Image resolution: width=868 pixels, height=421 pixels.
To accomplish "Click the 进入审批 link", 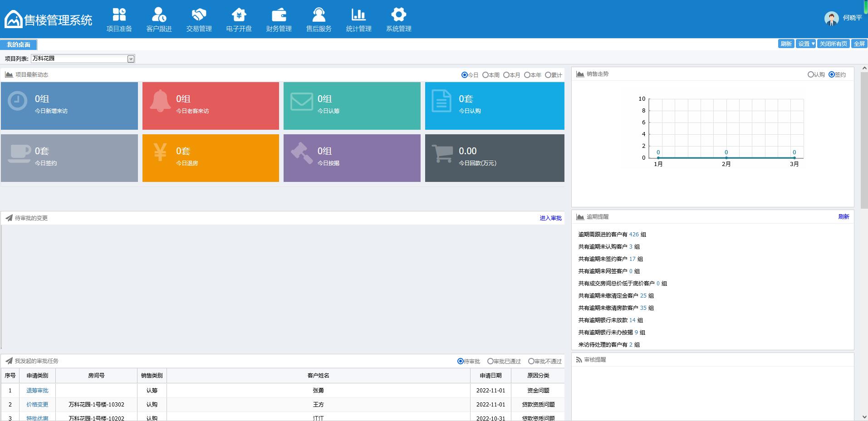I will [550, 218].
